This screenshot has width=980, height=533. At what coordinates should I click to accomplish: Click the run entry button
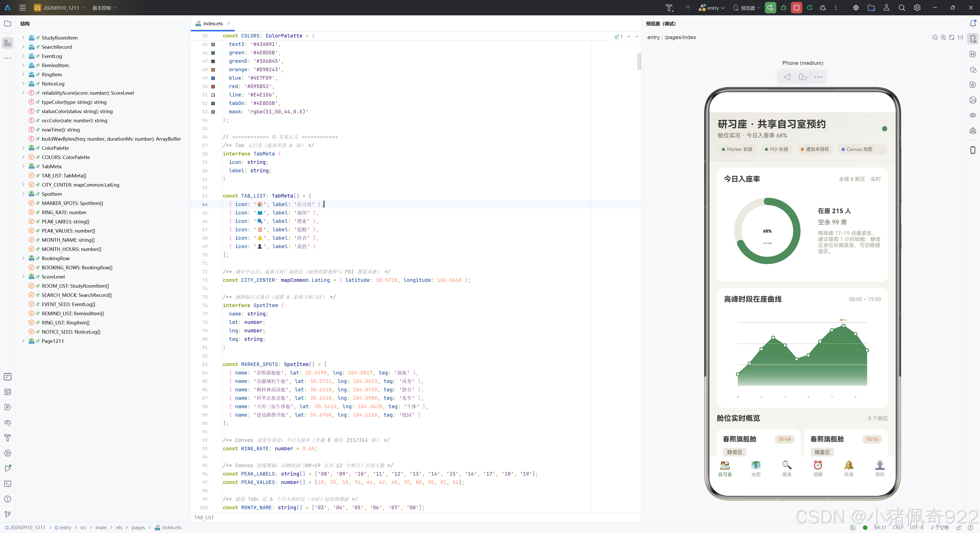point(770,8)
